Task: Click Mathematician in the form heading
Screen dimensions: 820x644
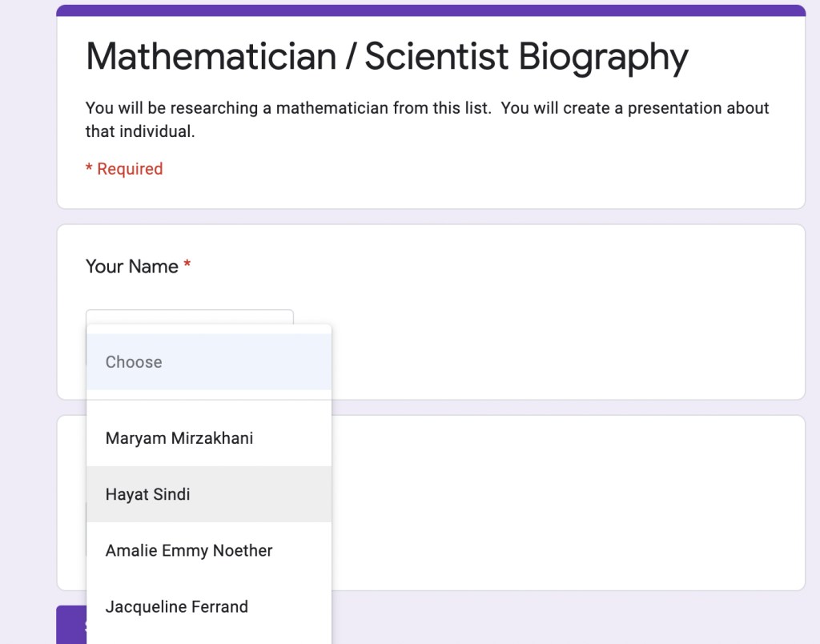Action: coord(211,57)
